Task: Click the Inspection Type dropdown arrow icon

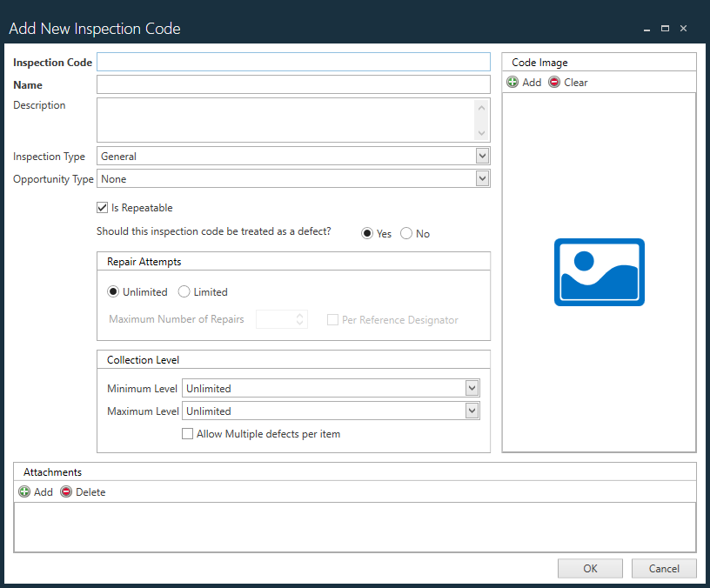Action: pyautogui.click(x=481, y=156)
